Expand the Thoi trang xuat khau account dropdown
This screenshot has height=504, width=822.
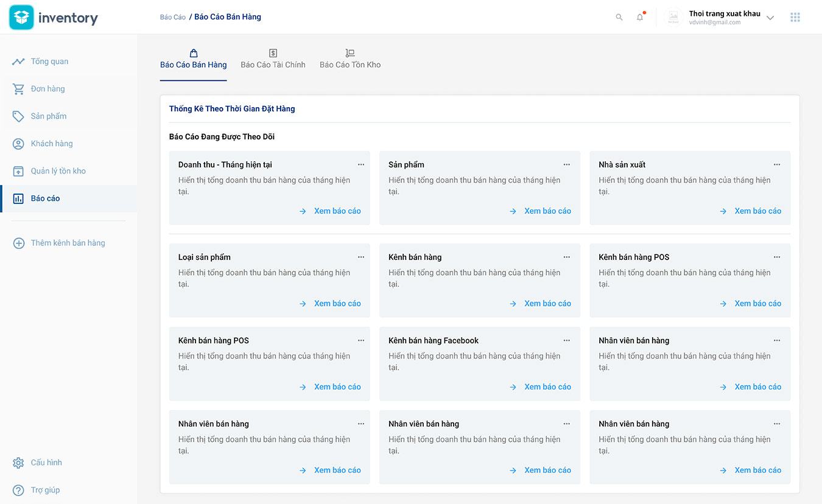pyautogui.click(x=770, y=18)
